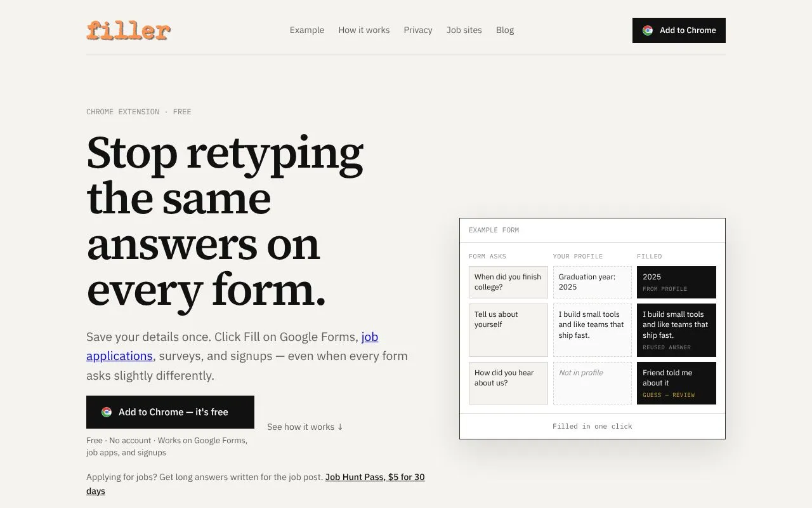Click 'Not in profile' cell
This screenshot has height=508, width=812.
593,383
